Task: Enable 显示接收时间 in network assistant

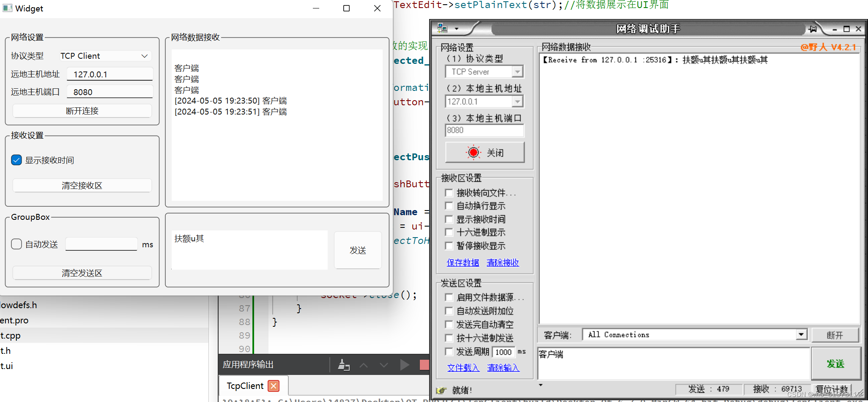Action: coord(449,219)
